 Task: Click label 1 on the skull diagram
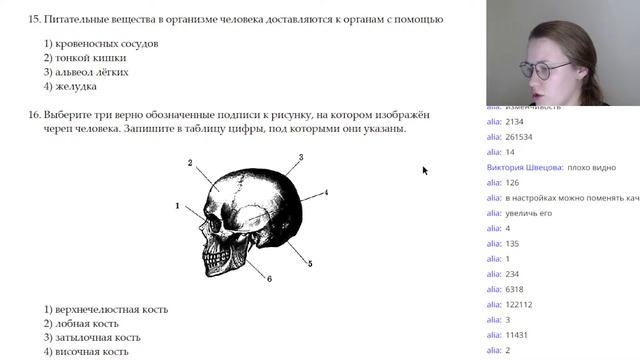(x=178, y=206)
